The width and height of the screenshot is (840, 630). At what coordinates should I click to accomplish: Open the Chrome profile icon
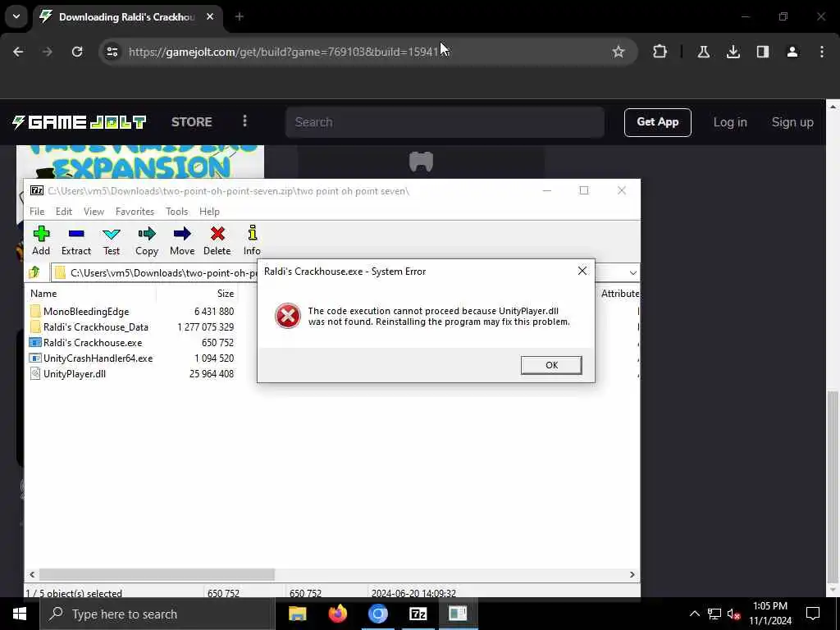point(792,52)
